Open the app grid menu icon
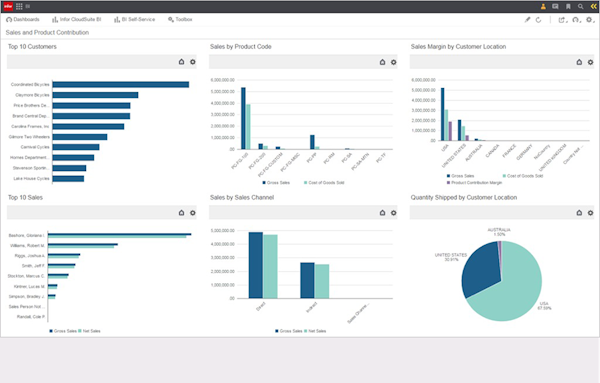The width and height of the screenshot is (600, 383). (19, 6)
